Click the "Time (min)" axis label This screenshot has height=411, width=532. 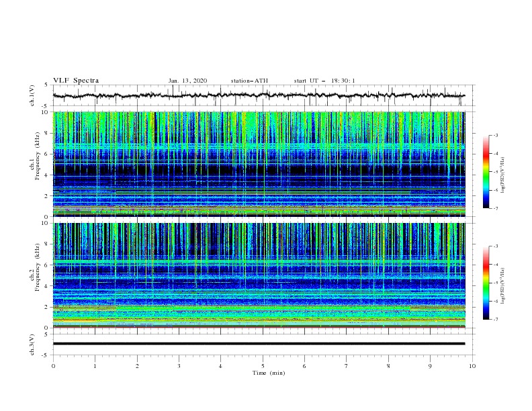(x=269, y=373)
